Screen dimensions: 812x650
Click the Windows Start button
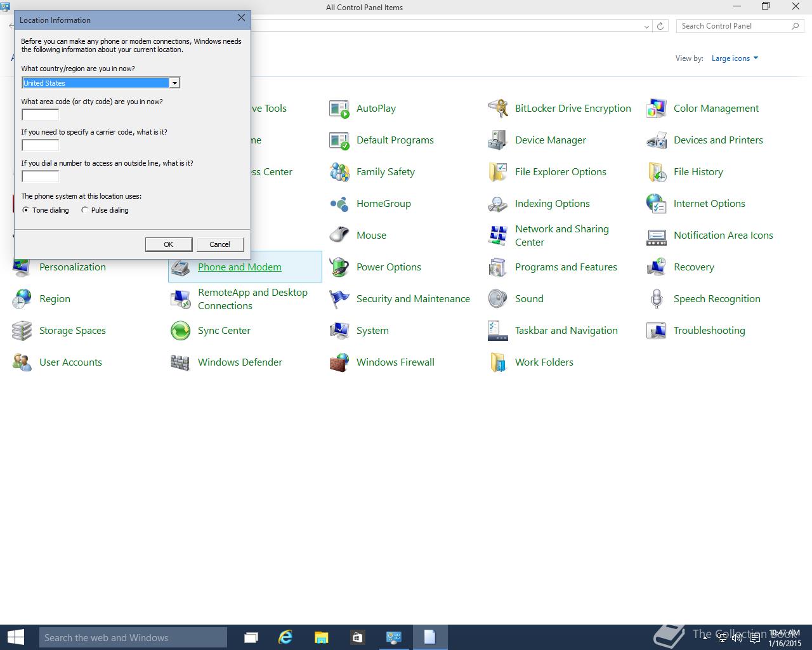pos(15,637)
